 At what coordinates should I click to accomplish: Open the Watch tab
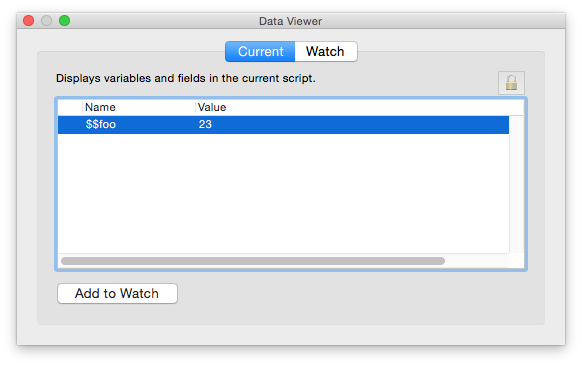click(x=326, y=51)
